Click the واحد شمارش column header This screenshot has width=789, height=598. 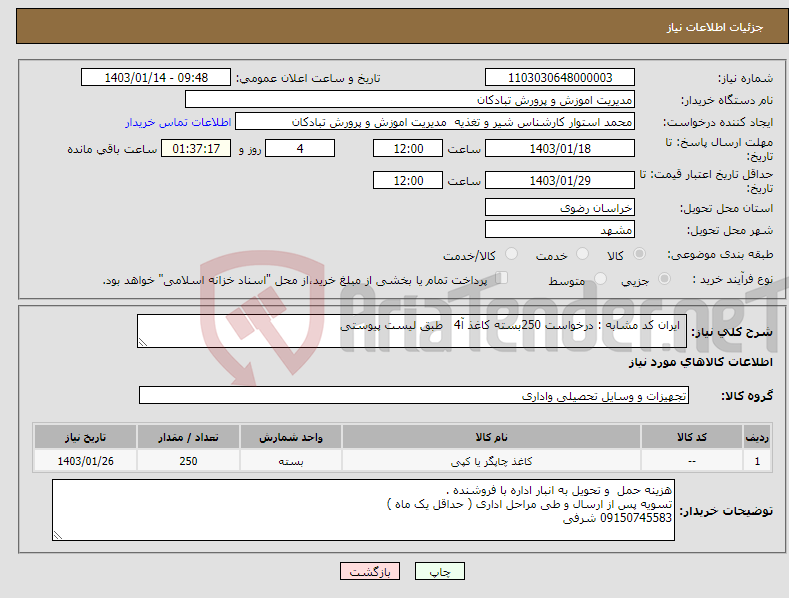click(291, 437)
